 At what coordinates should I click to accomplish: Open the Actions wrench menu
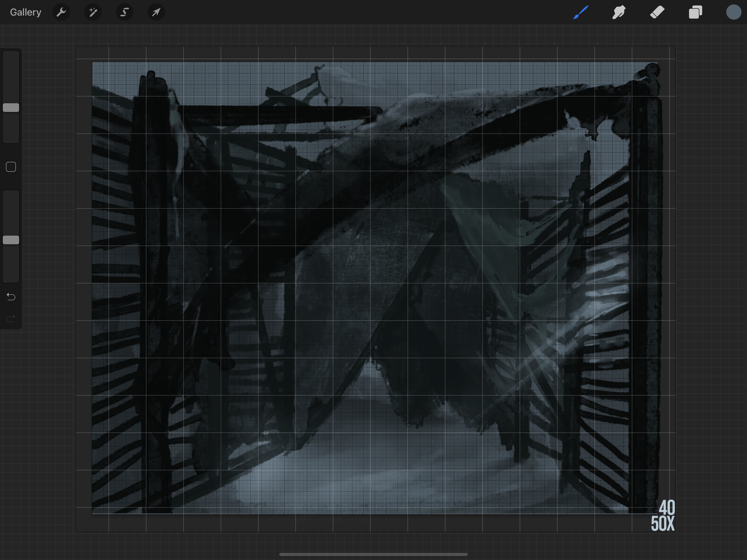coord(61,12)
